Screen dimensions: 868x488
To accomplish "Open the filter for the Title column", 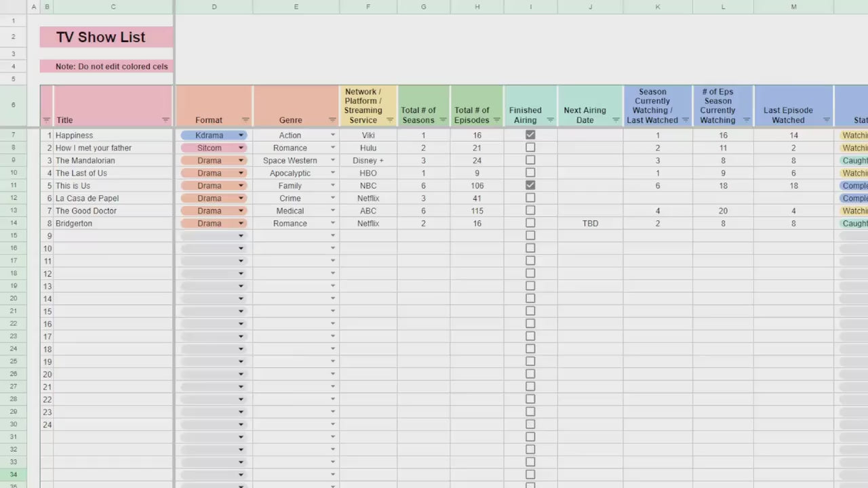I will (165, 120).
